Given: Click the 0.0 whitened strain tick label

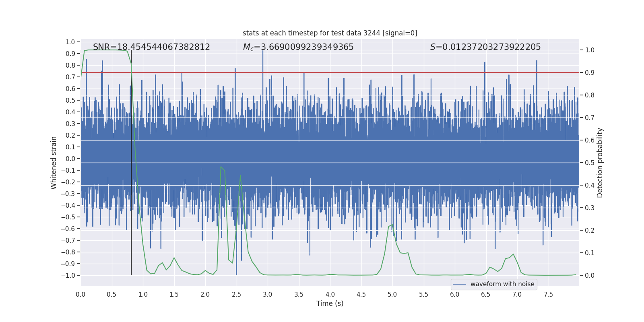Looking at the screenshot, I should coord(70,159).
